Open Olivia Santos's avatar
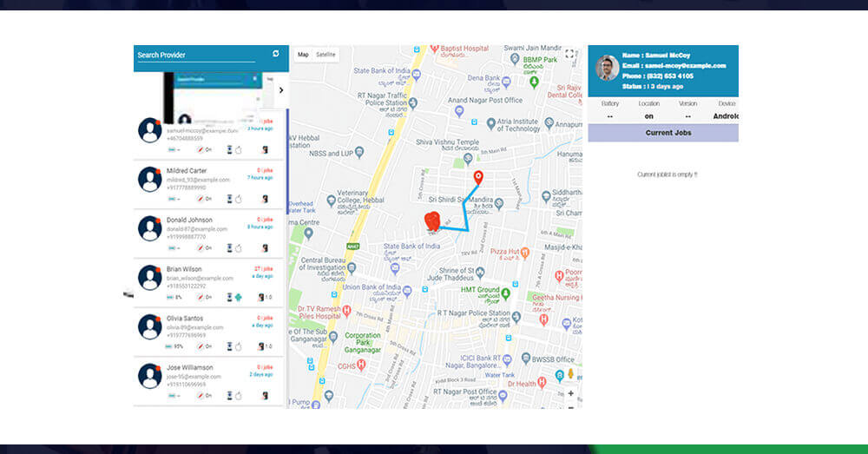The width and height of the screenshot is (868, 454). click(x=150, y=326)
